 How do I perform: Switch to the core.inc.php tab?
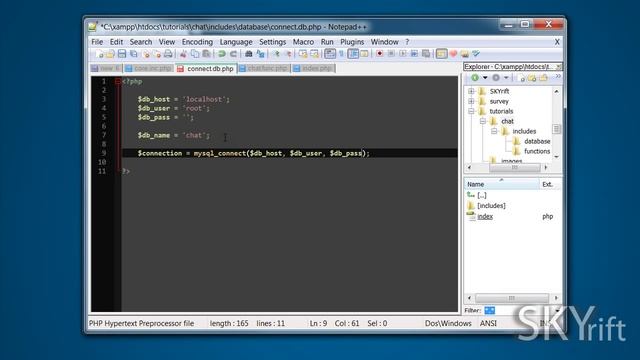coord(149,69)
